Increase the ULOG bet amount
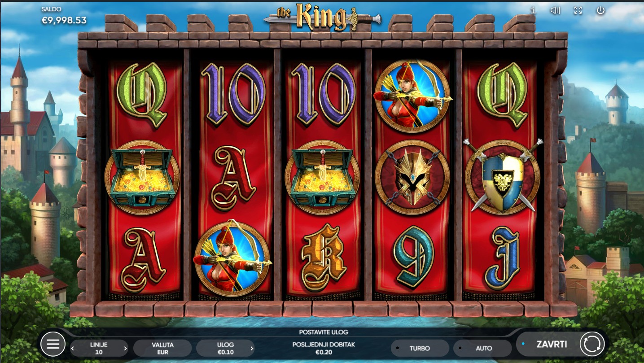The width and height of the screenshot is (644, 363). point(251,348)
